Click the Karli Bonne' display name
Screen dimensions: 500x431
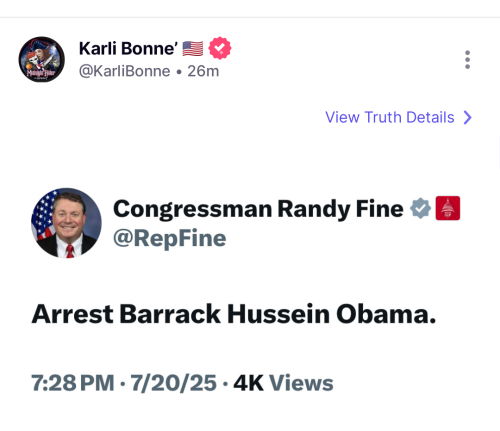coord(128,49)
